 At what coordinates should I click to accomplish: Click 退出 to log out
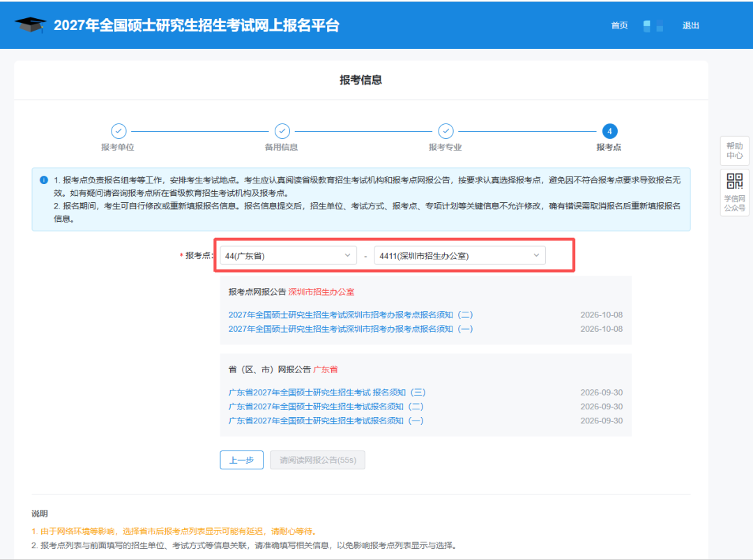690,25
